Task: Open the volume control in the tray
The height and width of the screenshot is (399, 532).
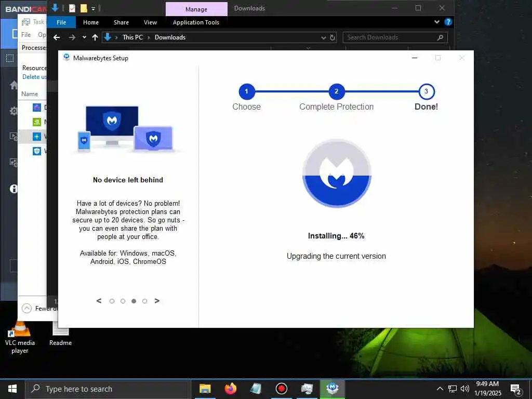Action: (465, 389)
